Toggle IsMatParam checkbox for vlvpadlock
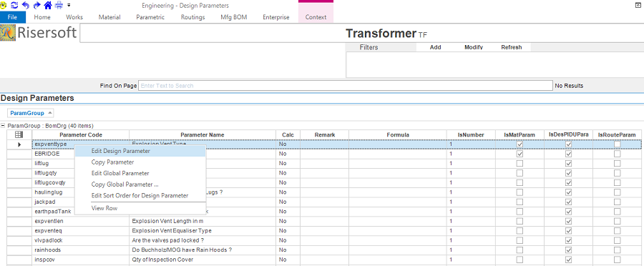The image size is (644, 266). coord(519,240)
